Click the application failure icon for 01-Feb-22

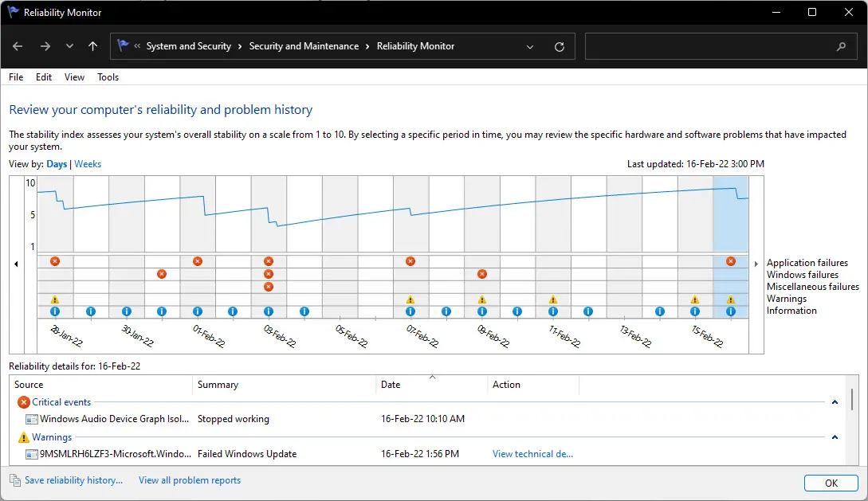coord(198,261)
